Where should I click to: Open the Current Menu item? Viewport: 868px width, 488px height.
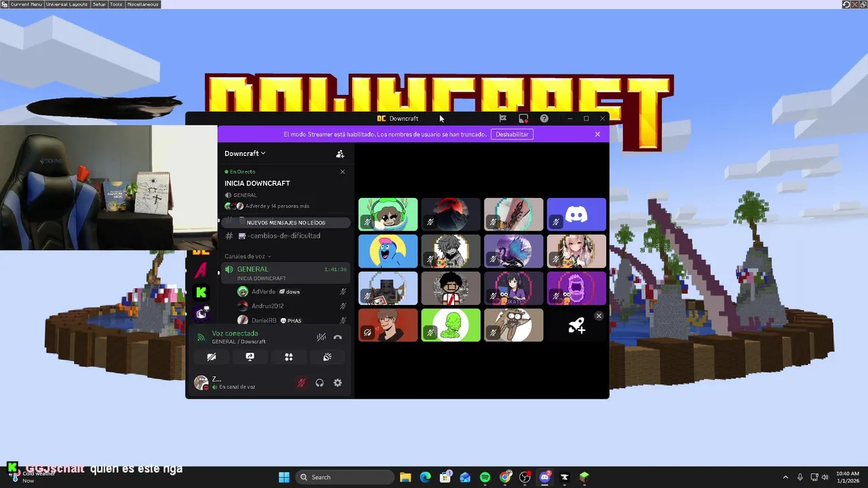(26, 4)
